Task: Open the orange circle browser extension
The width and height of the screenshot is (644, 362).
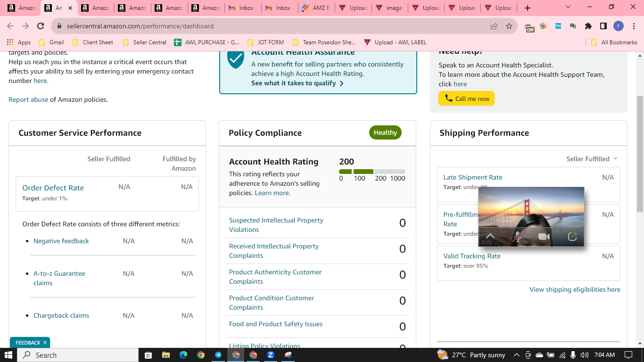Action: coord(543,26)
